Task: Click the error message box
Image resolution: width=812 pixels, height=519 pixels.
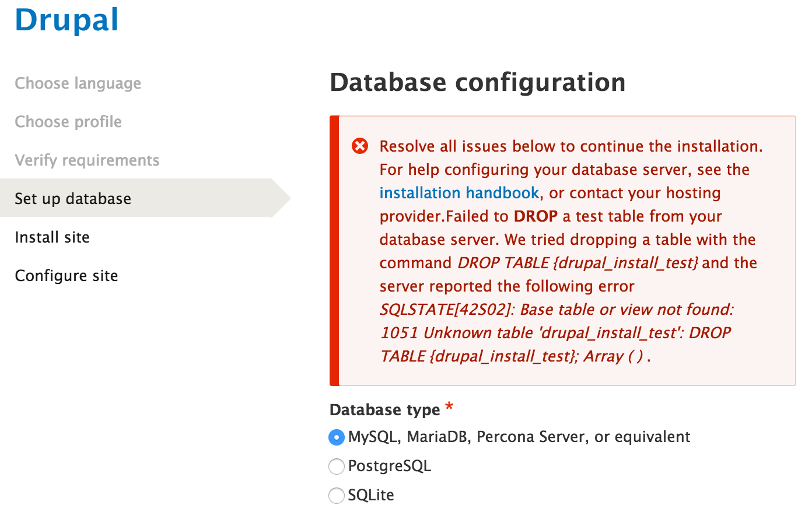Action: [563, 251]
